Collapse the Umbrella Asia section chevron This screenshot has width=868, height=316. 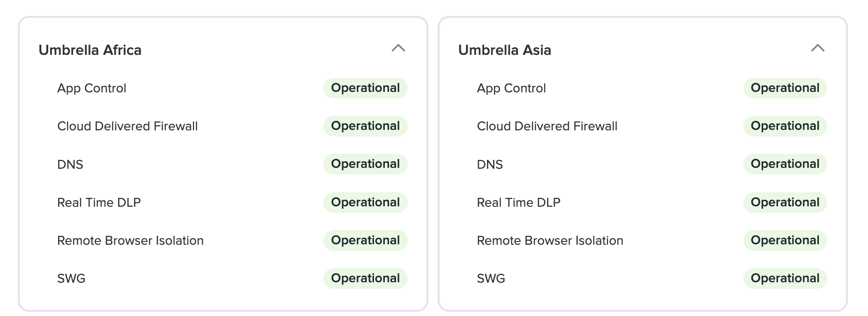tap(817, 48)
